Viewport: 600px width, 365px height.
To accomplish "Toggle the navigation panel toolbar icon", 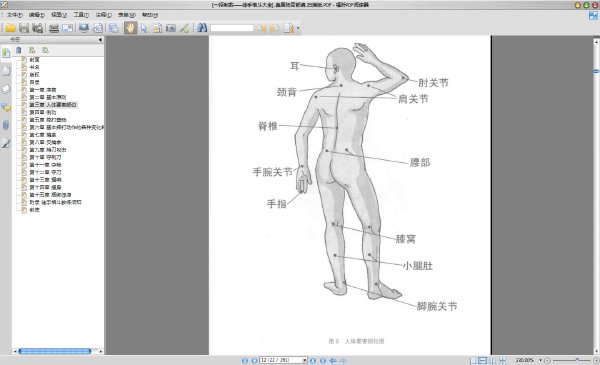I will (114, 28).
